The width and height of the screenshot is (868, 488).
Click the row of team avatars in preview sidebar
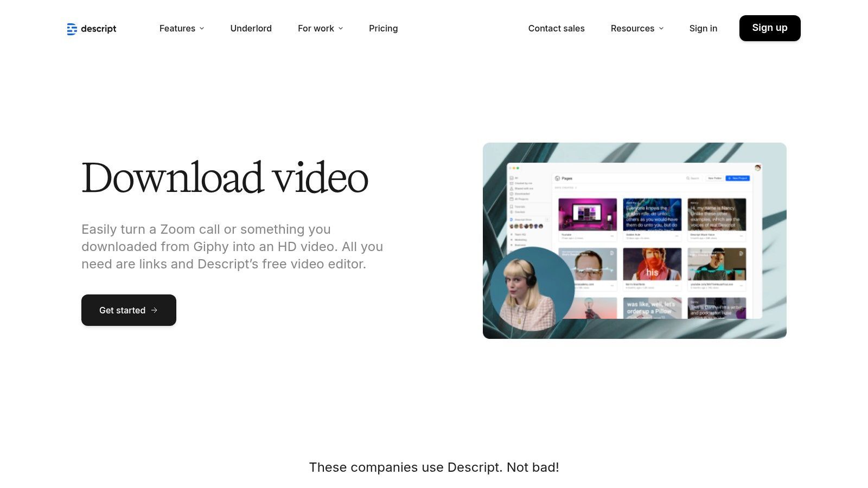click(526, 226)
